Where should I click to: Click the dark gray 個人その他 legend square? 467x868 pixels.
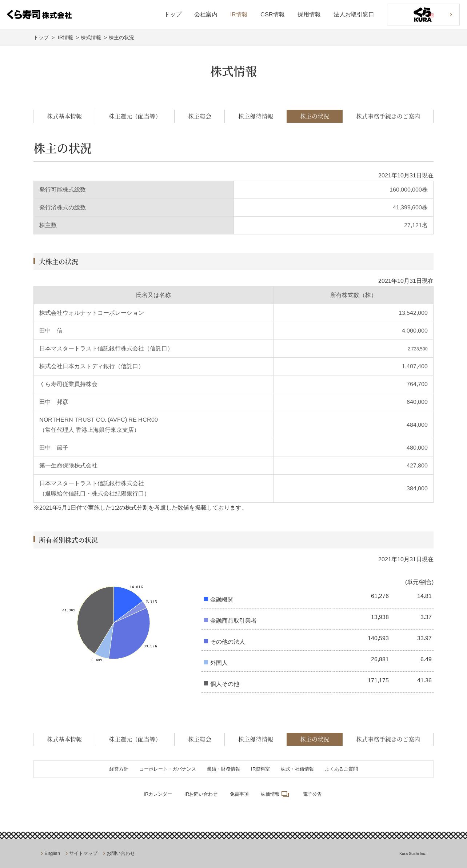coord(206,683)
